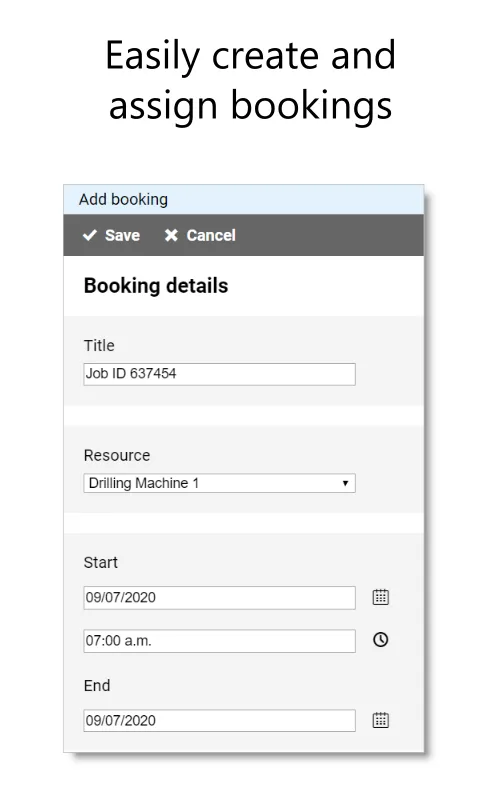Open the clock time picker for Start
The height and width of the screenshot is (800, 500).
(x=381, y=640)
